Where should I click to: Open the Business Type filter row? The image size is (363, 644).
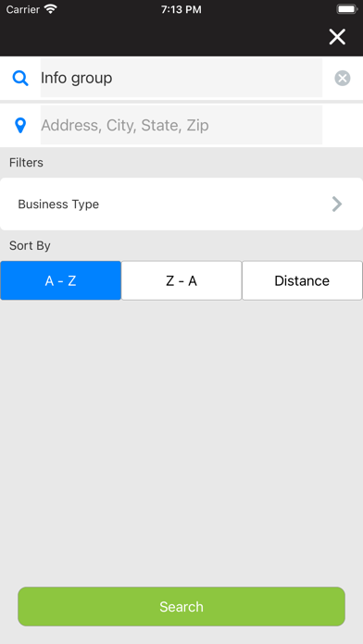181,204
